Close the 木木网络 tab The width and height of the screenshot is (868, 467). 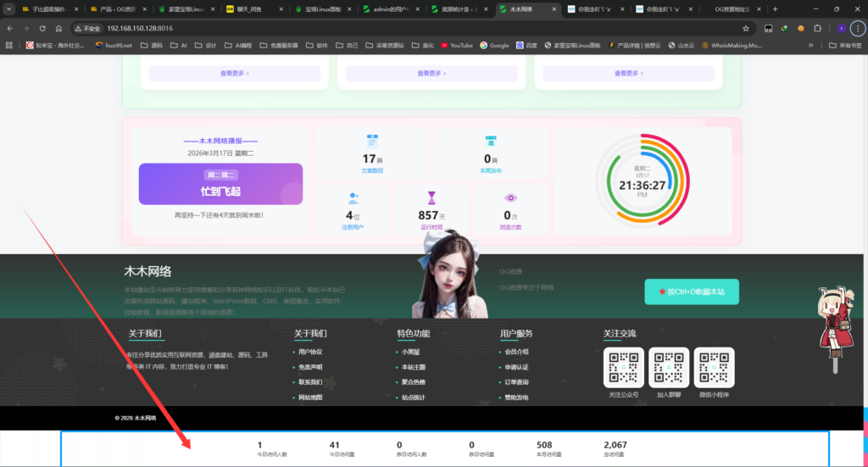(554, 8)
